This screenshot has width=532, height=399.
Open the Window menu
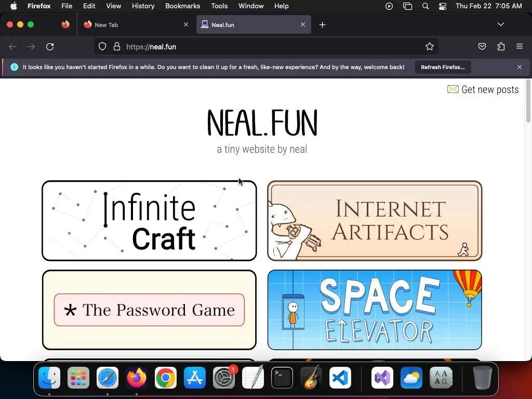(x=251, y=6)
